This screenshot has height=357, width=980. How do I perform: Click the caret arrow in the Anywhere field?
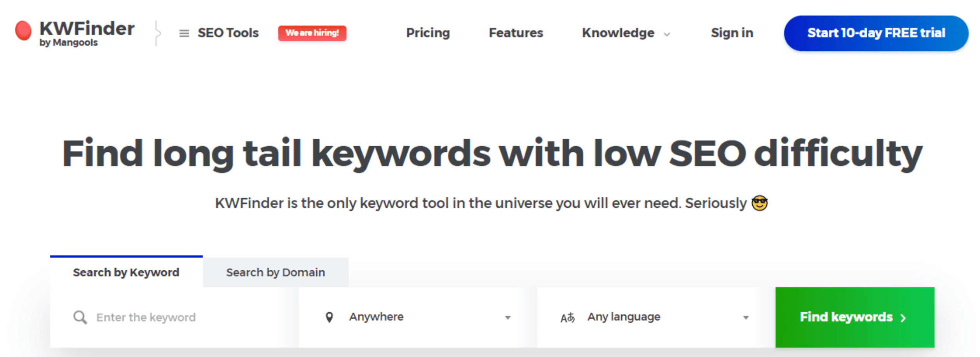(x=507, y=318)
